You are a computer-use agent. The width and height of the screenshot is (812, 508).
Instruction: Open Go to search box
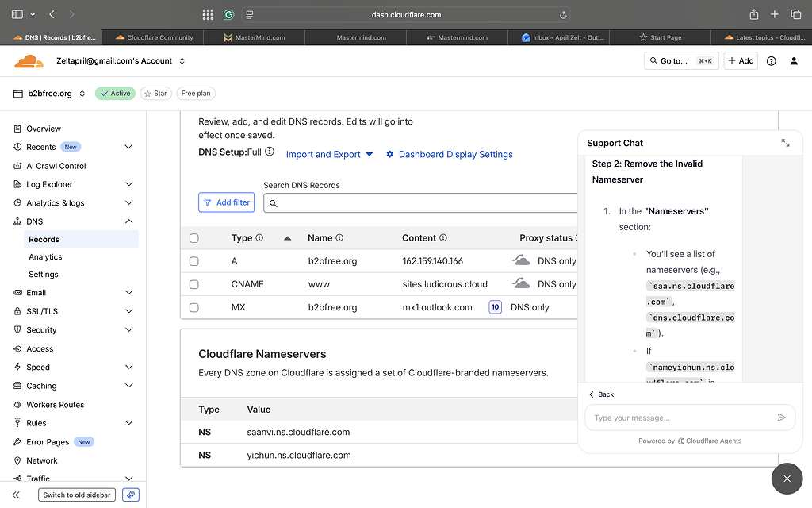click(681, 61)
